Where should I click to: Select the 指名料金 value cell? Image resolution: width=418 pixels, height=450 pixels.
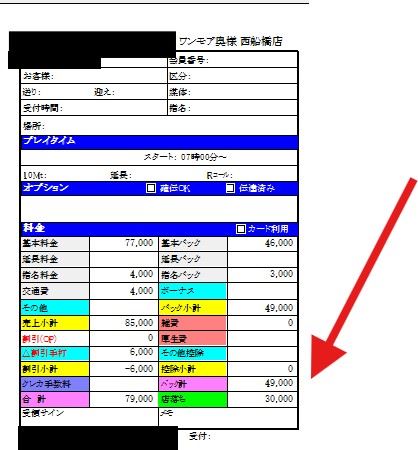[124, 275]
